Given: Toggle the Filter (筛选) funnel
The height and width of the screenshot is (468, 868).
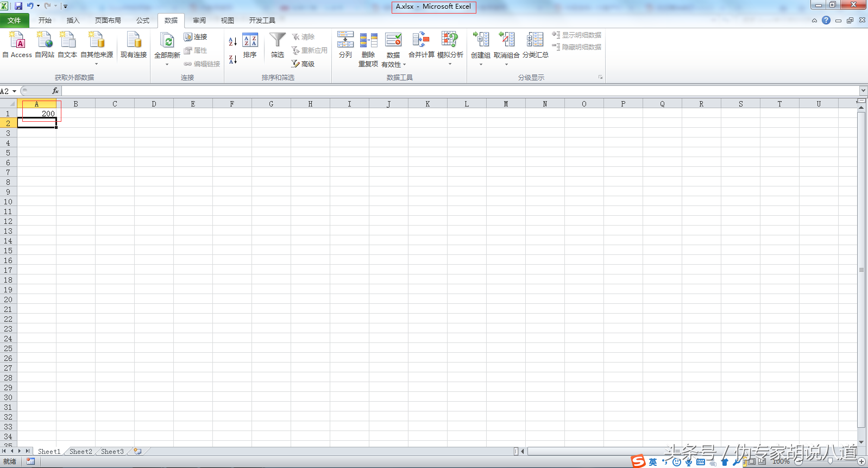Looking at the screenshot, I should pyautogui.click(x=278, y=46).
